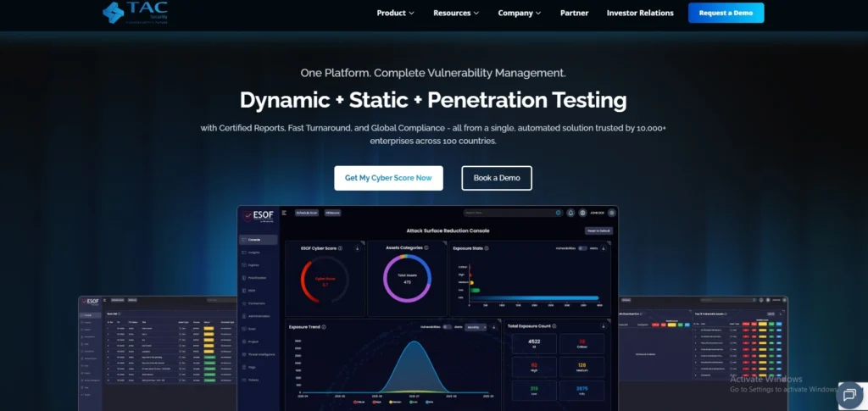Expand the Company menu
The image size is (868, 411).
pos(520,13)
